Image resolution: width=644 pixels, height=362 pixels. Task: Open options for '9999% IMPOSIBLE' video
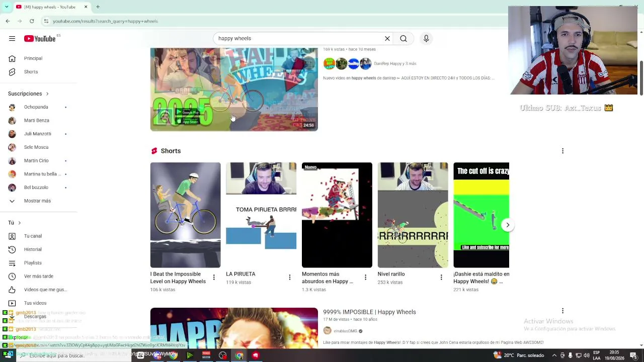pyautogui.click(x=562, y=311)
